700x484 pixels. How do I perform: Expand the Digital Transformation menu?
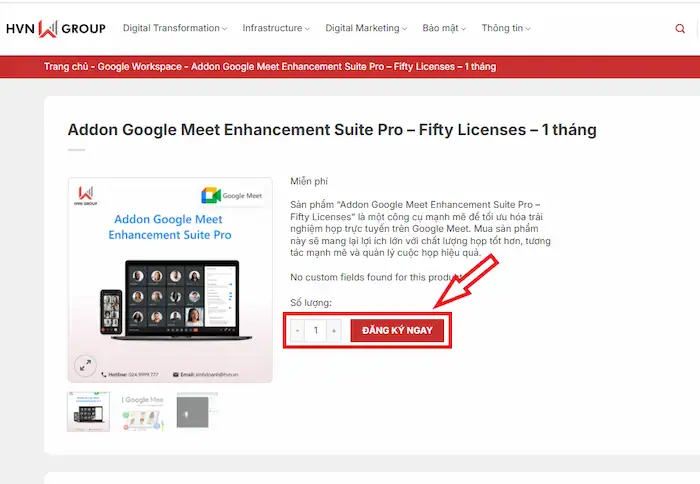pyautogui.click(x=174, y=29)
